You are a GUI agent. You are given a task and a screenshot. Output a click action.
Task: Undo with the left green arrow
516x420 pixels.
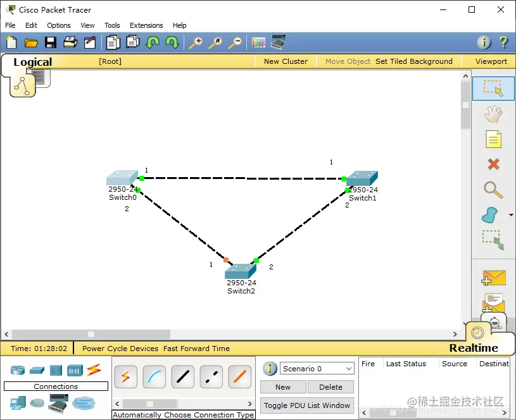[x=153, y=42]
